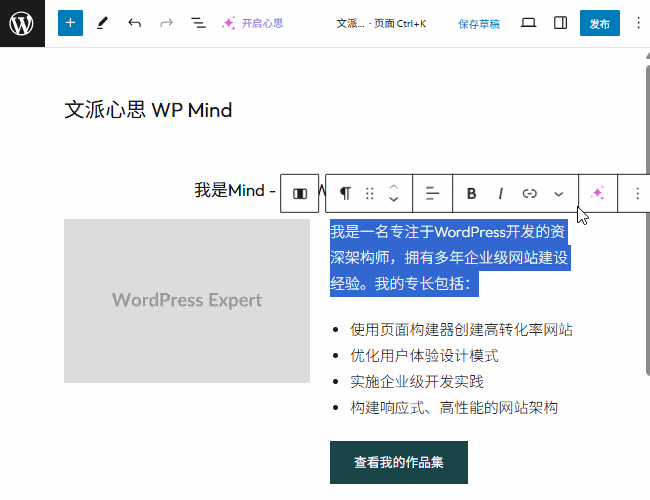Open document overview list view
650x500 pixels.
tap(198, 23)
